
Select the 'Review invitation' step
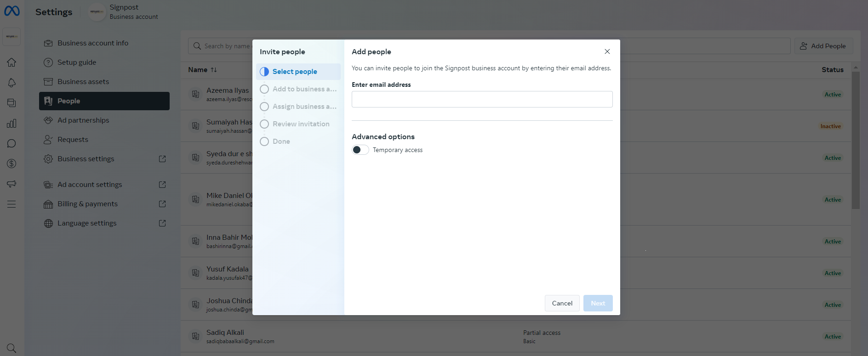pos(301,124)
